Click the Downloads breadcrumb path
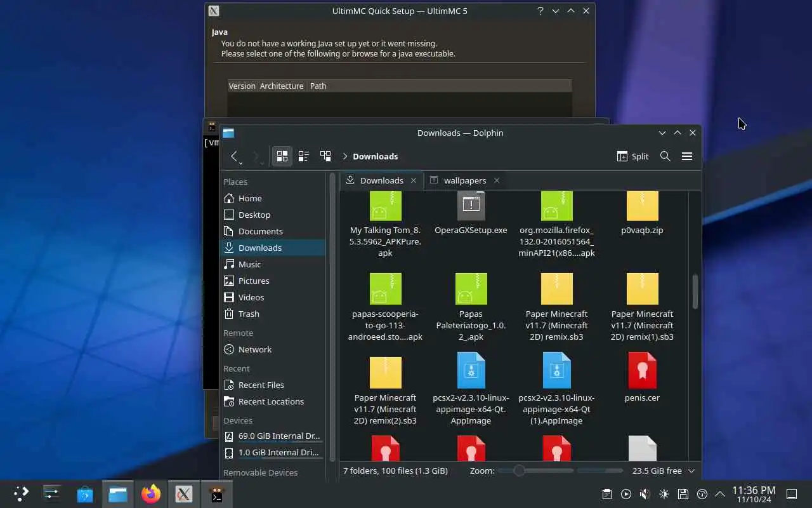This screenshot has width=812, height=508. click(x=376, y=156)
